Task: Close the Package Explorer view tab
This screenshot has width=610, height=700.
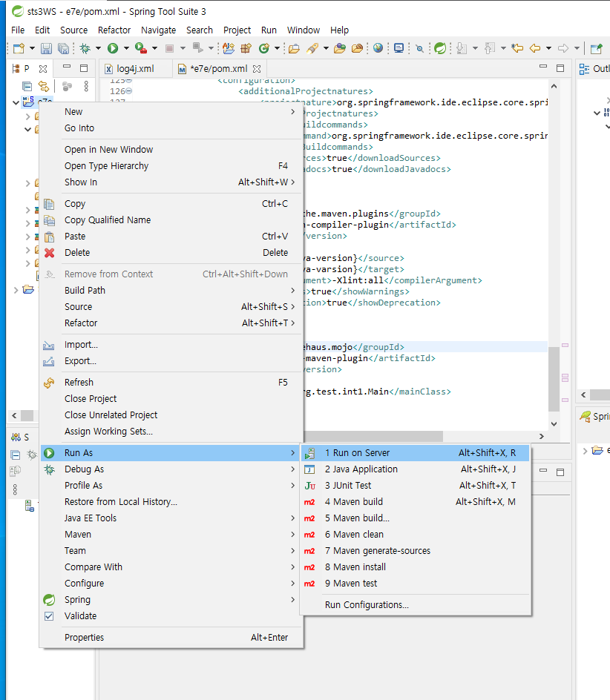Action: (x=43, y=69)
